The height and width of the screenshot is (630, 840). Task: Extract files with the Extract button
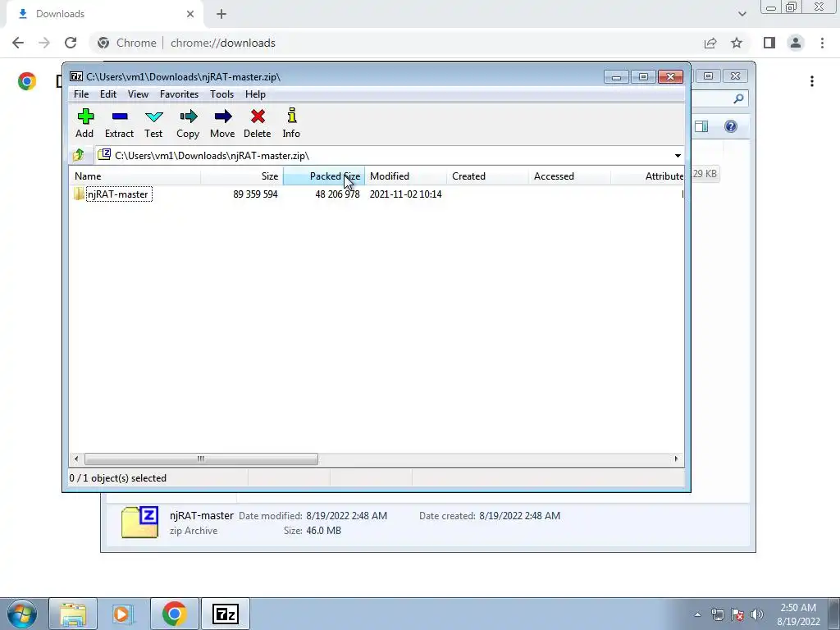[x=119, y=123]
